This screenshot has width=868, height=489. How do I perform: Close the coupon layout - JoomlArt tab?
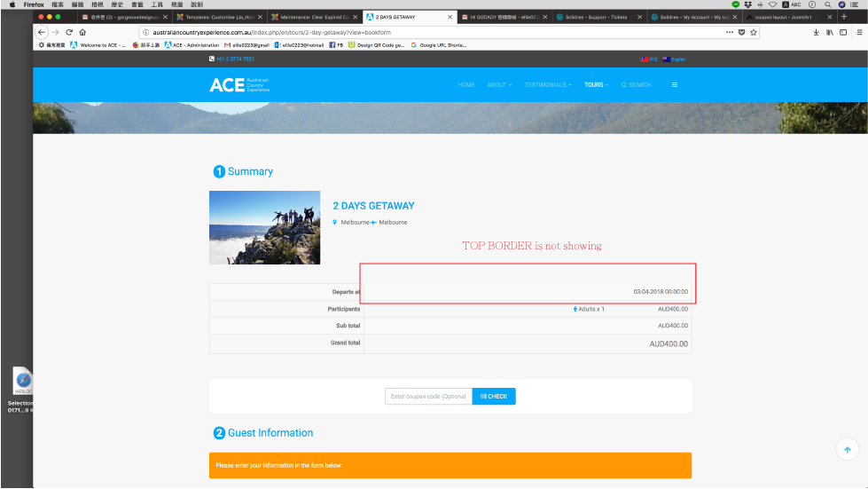(x=829, y=17)
